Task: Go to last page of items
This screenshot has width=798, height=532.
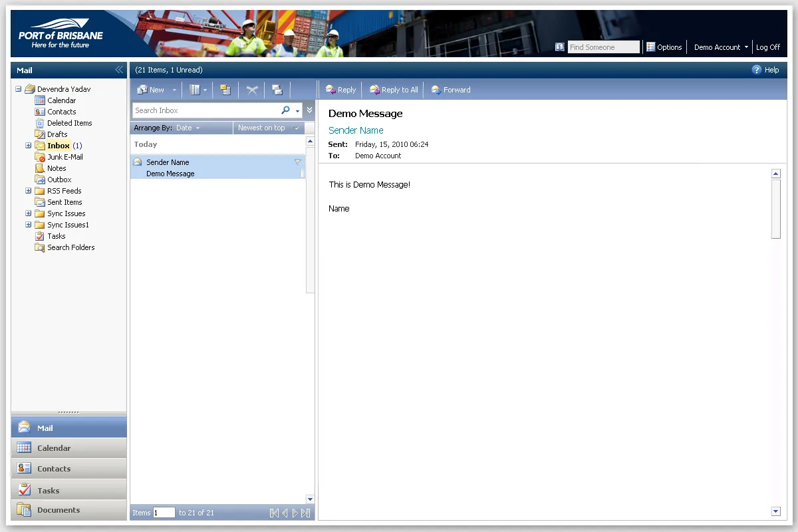Action: (306, 513)
